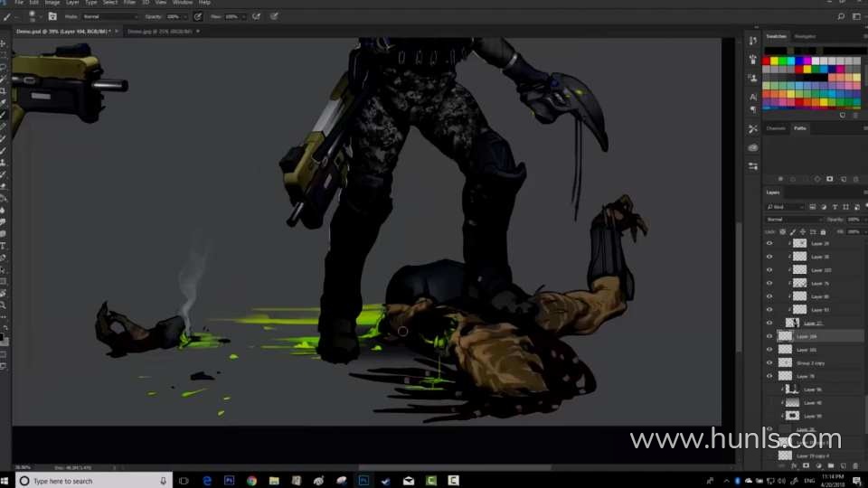Add a layer style with fx icon

point(795,466)
